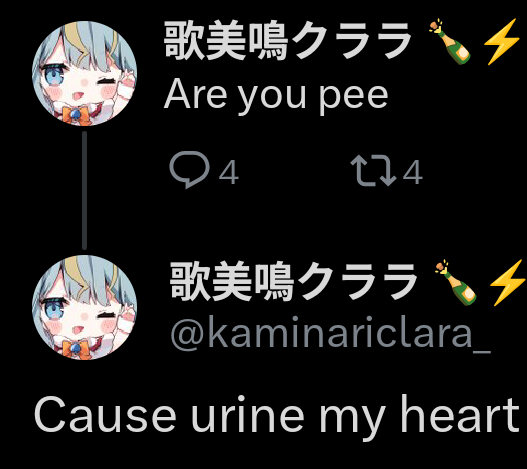Click the reply count number 4
Image resolution: width=527 pixels, height=469 pixels.
coord(229,172)
